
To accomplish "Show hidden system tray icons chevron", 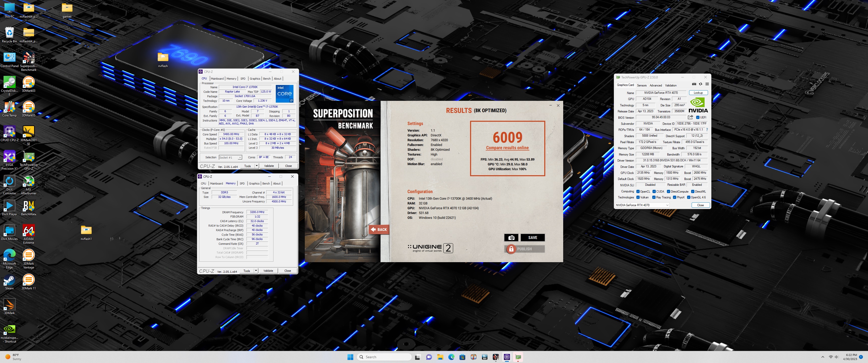I will coord(823,357).
